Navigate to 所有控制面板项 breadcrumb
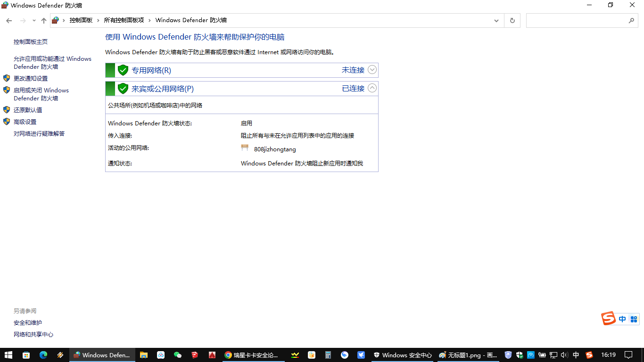 click(124, 20)
